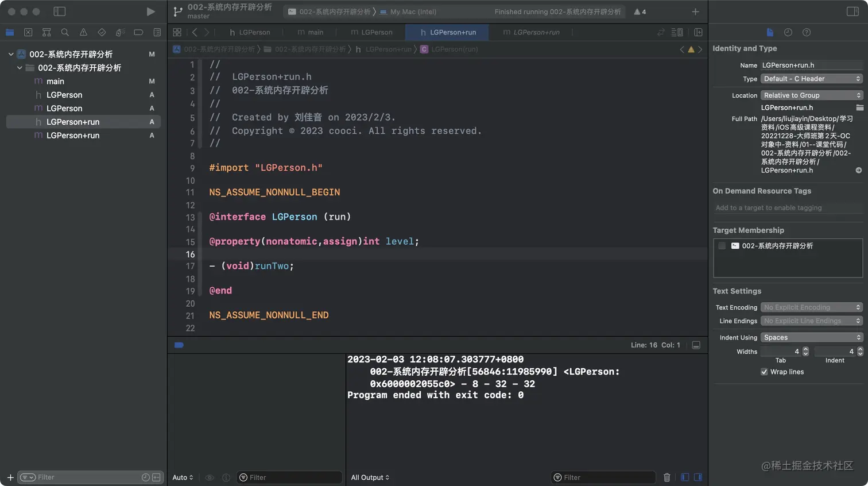Switch to the main tab
Image resolution: width=868 pixels, height=486 pixels.
tap(311, 32)
